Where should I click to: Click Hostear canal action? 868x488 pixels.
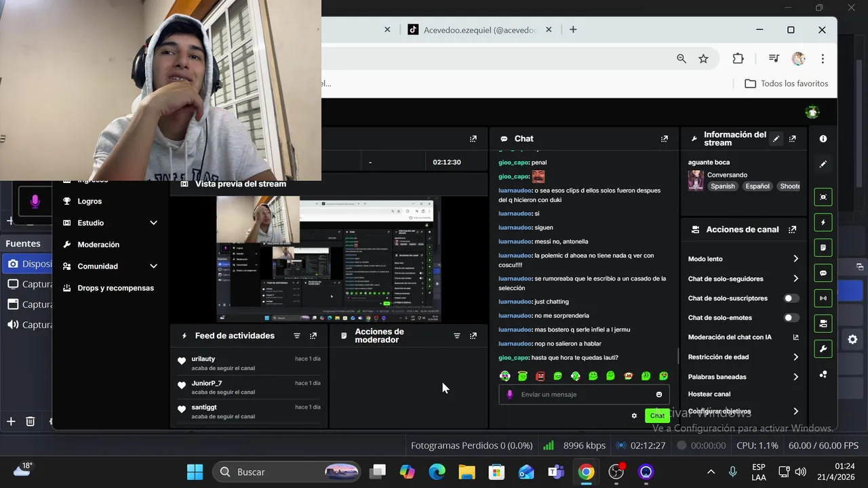(x=709, y=394)
